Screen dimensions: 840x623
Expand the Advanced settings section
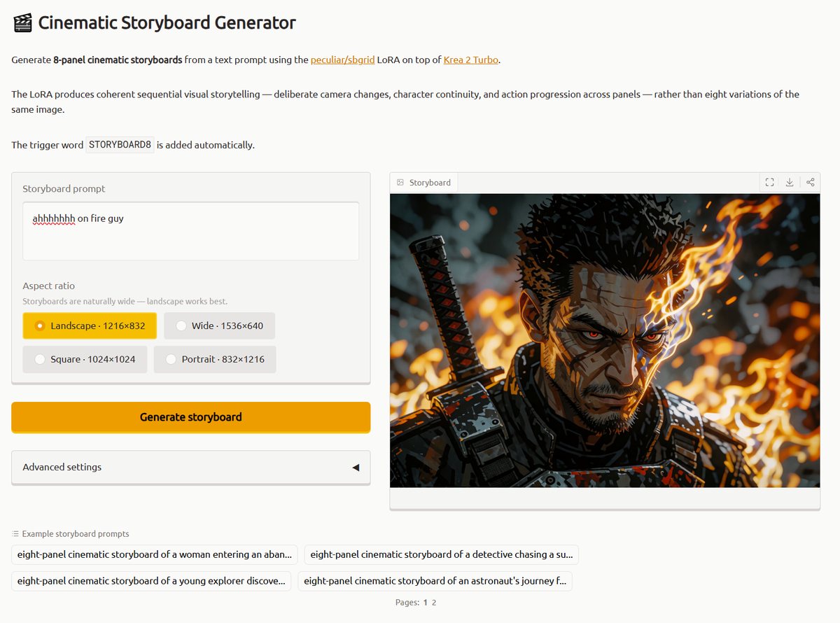tap(190, 467)
